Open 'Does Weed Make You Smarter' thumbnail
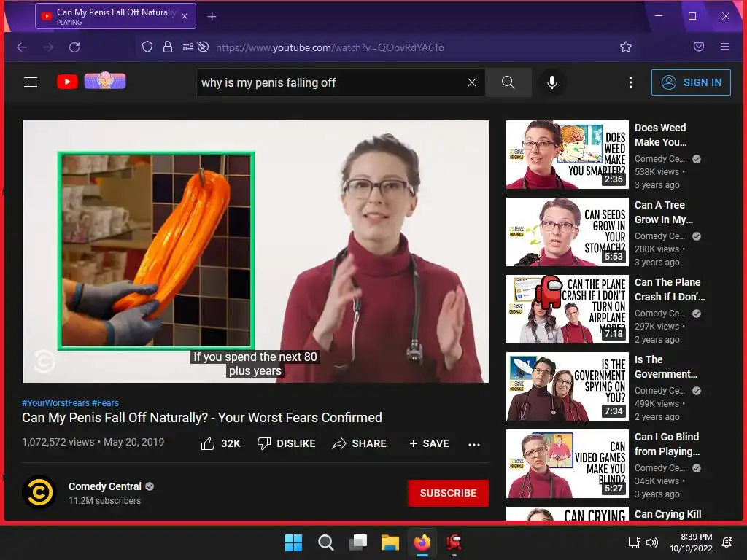 tap(568, 155)
